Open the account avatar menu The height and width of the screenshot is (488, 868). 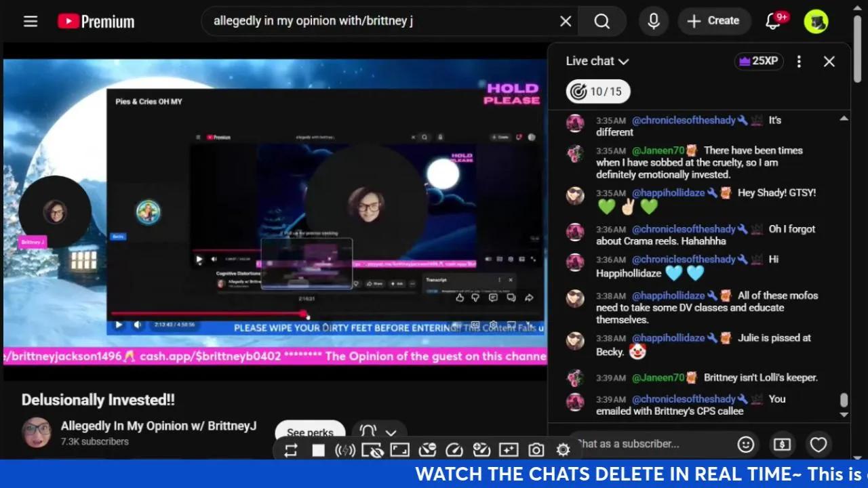point(816,21)
